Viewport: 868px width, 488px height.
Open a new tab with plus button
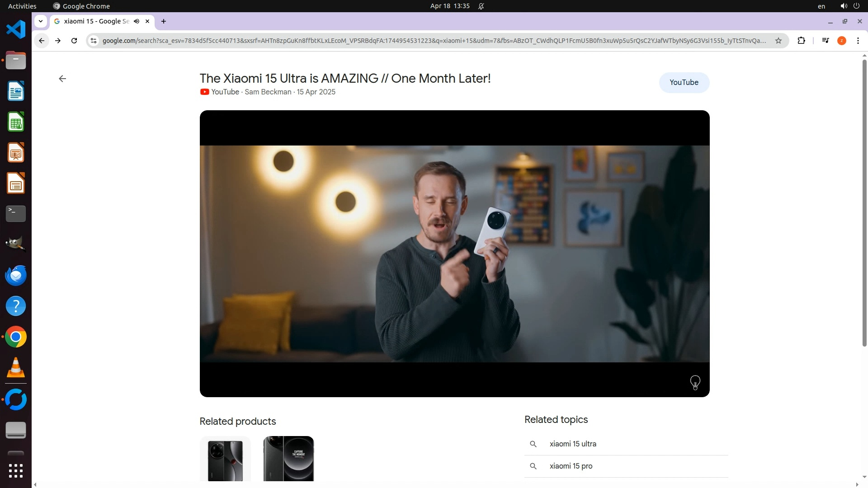coord(164,21)
